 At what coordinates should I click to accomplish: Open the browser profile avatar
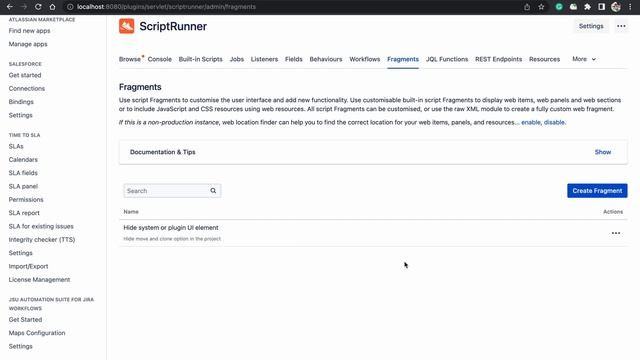[x=616, y=7]
